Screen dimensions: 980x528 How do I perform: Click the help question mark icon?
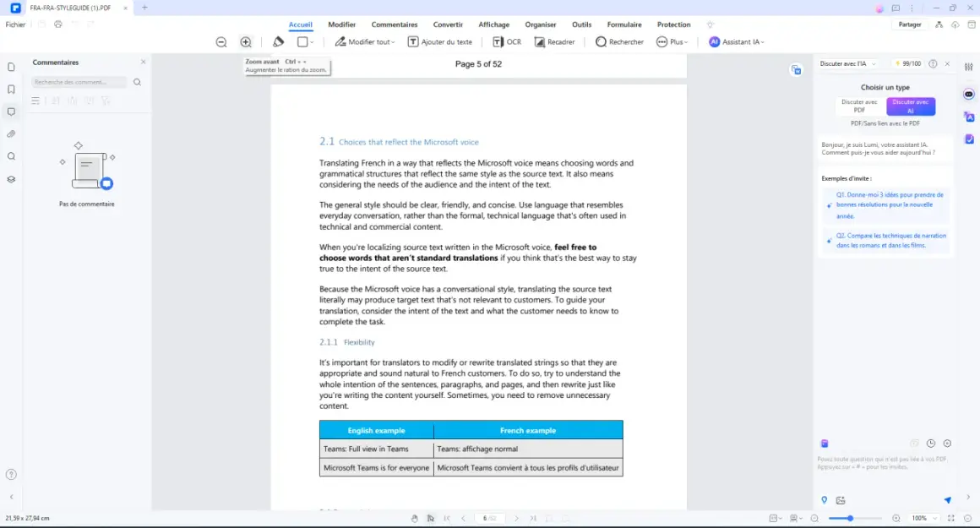point(11,474)
